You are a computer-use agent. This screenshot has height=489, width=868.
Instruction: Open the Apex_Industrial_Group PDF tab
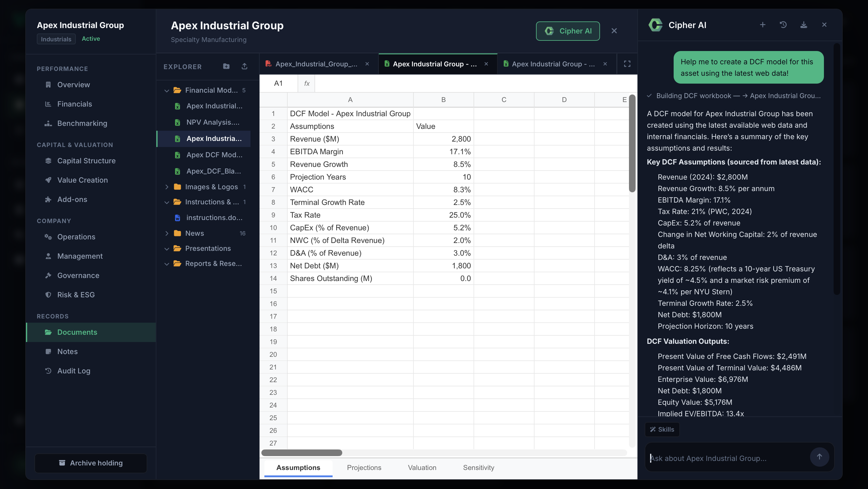[316, 64]
